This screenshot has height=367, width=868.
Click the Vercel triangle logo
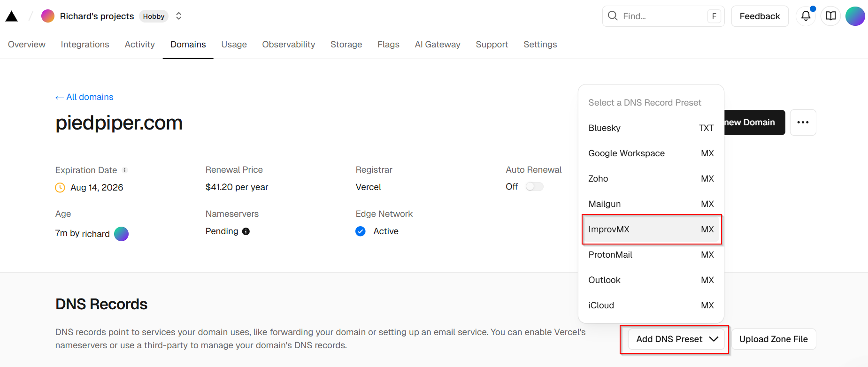click(x=12, y=16)
